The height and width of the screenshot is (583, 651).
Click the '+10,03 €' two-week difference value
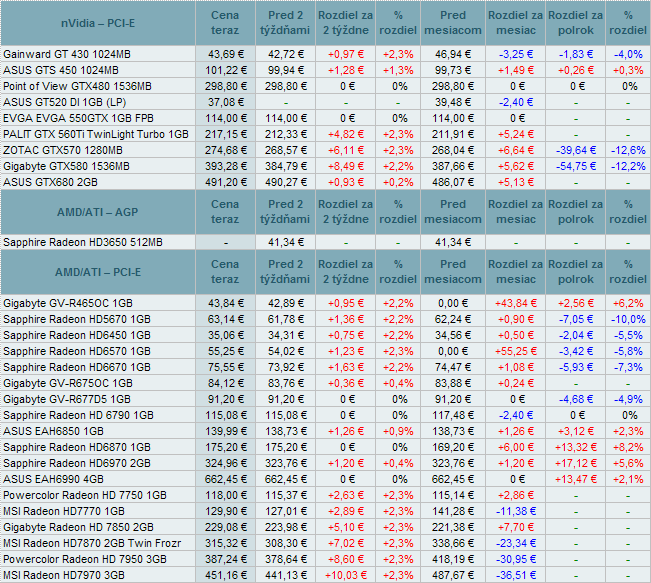tap(346, 575)
